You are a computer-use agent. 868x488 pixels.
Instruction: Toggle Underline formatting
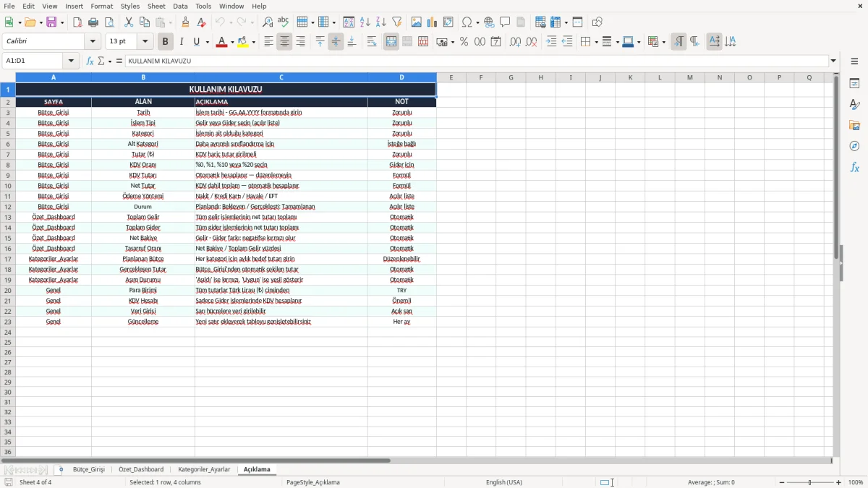tap(197, 42)
